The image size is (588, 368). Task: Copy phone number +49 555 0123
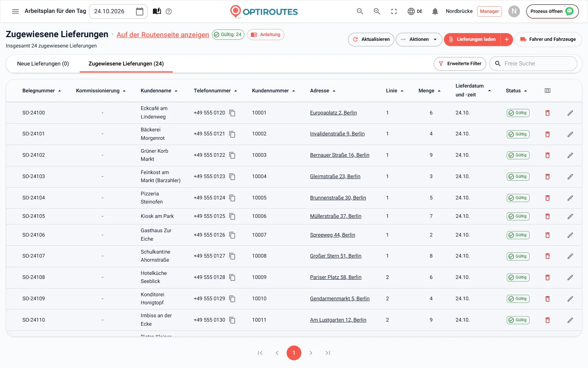pyautogui.click(x=232, y=177)
